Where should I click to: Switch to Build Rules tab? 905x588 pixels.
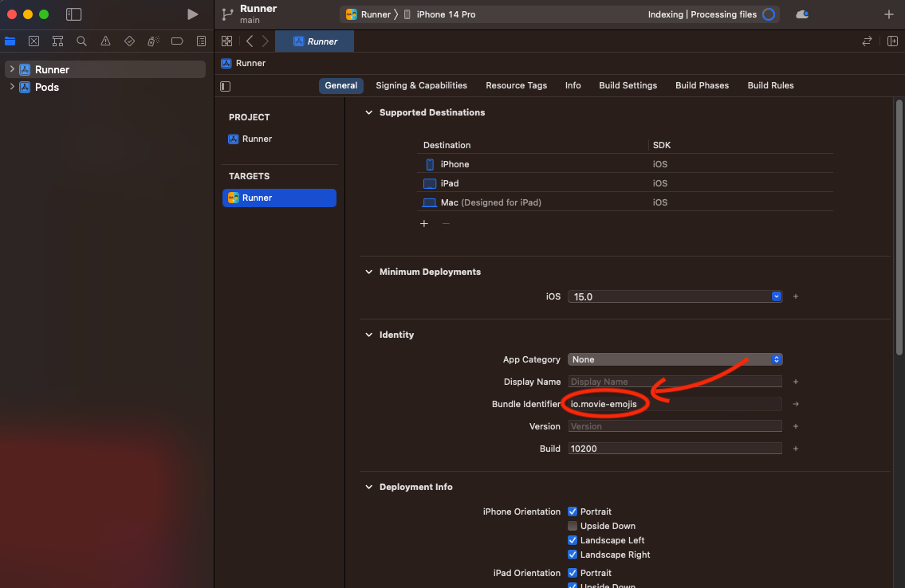(770, 85)
